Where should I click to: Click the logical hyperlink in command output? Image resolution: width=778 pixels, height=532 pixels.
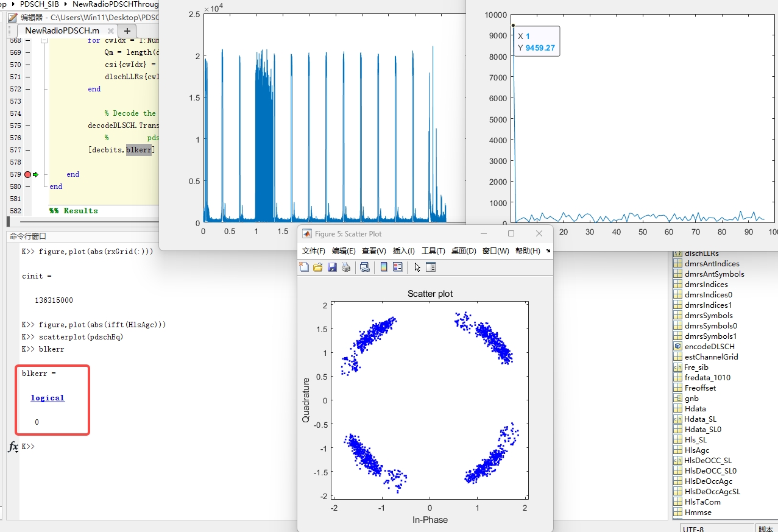point(48,398)
